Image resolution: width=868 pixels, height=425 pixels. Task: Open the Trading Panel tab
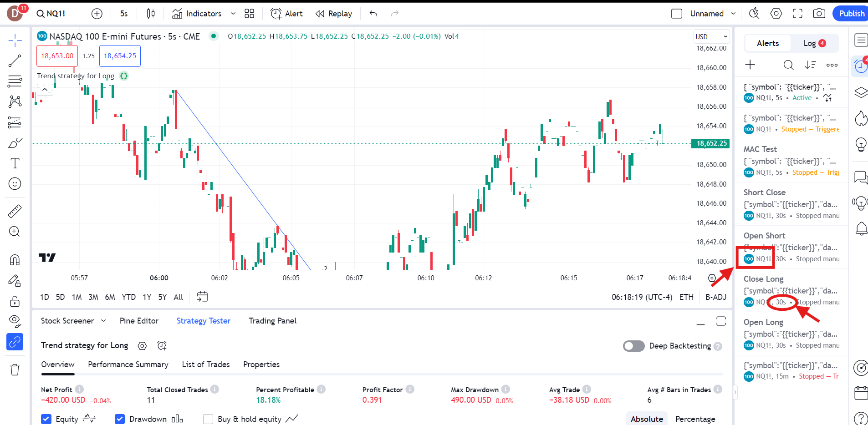(272, 321)
